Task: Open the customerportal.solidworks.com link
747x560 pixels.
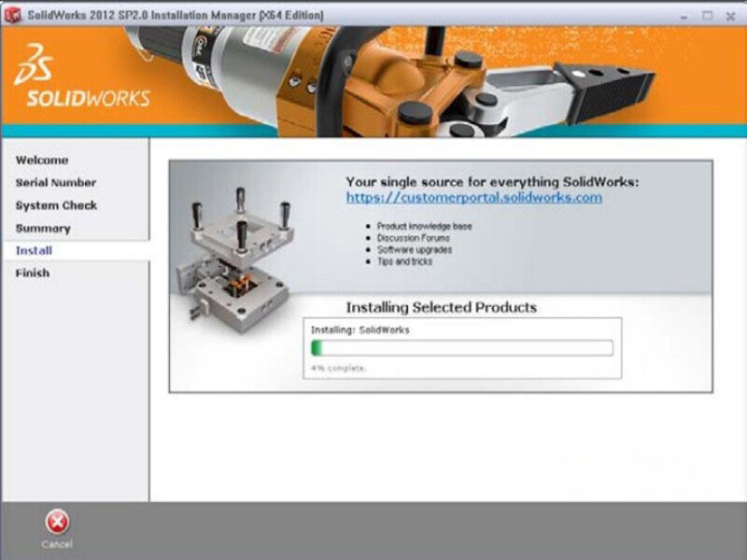Action: click(x=474, y=198)
